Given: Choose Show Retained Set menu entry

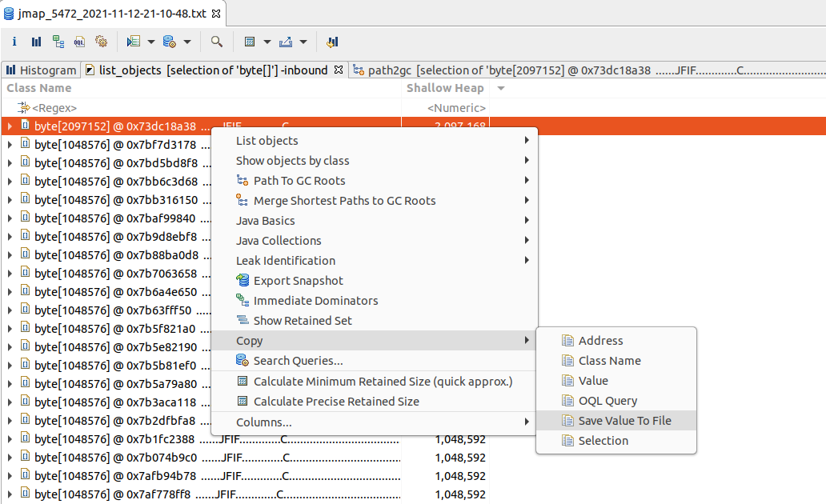Looking at the screenshot, I should 375,321.
